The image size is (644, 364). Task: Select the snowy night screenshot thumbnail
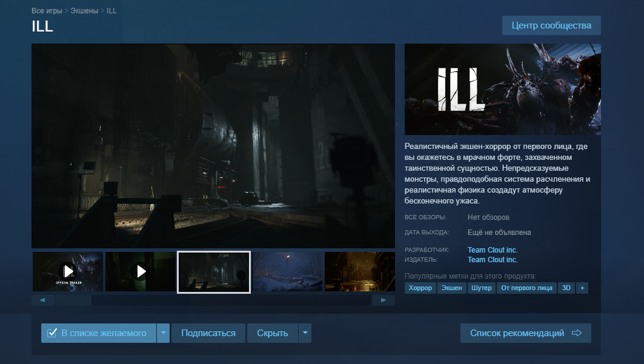click(x=287, y=272)
